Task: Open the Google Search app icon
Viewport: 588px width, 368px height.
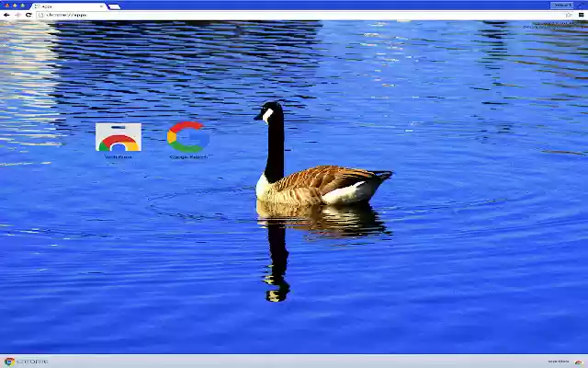Action: (187, 137)
